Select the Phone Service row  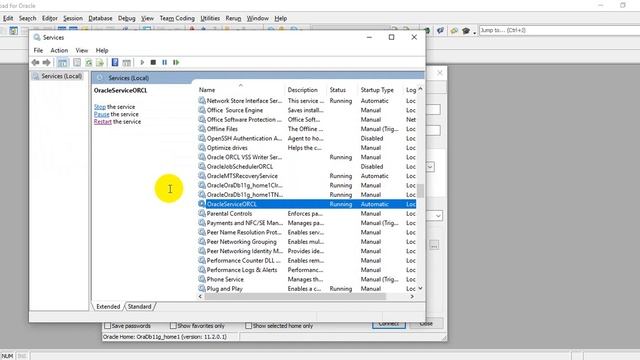(307, 279)
